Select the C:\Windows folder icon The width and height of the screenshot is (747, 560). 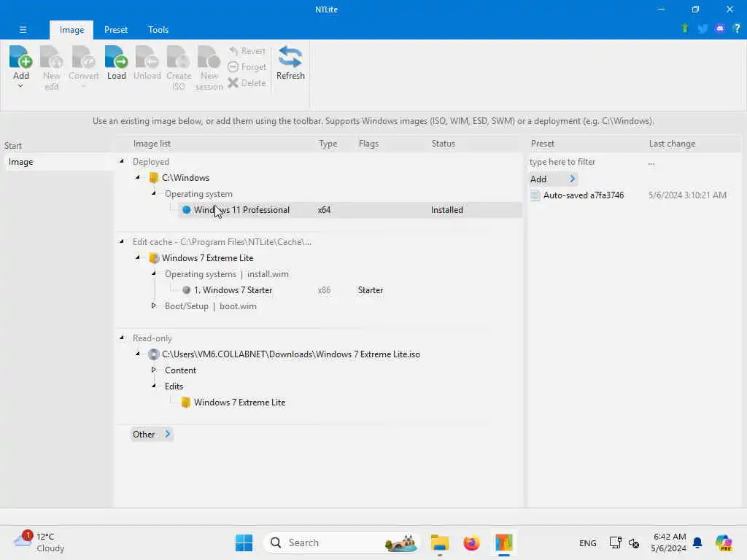[153, 178]
